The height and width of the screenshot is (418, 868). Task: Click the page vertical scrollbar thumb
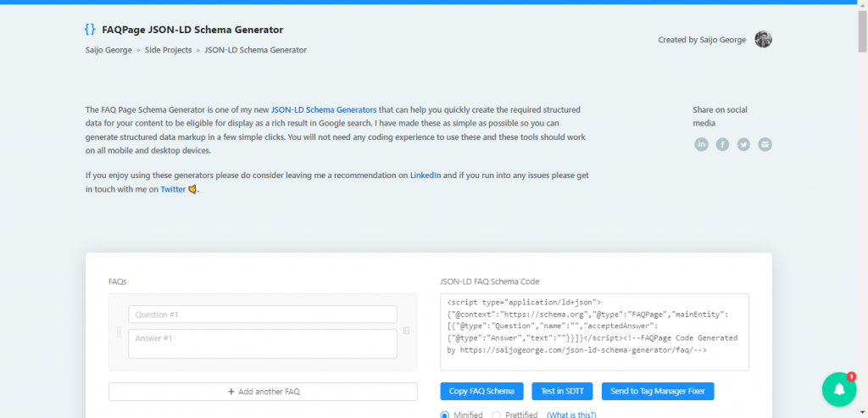(862, 31)
